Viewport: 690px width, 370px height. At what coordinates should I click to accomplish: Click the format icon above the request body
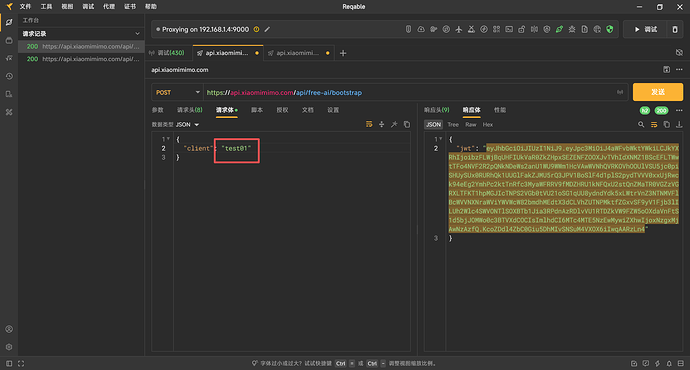[369, 125]
